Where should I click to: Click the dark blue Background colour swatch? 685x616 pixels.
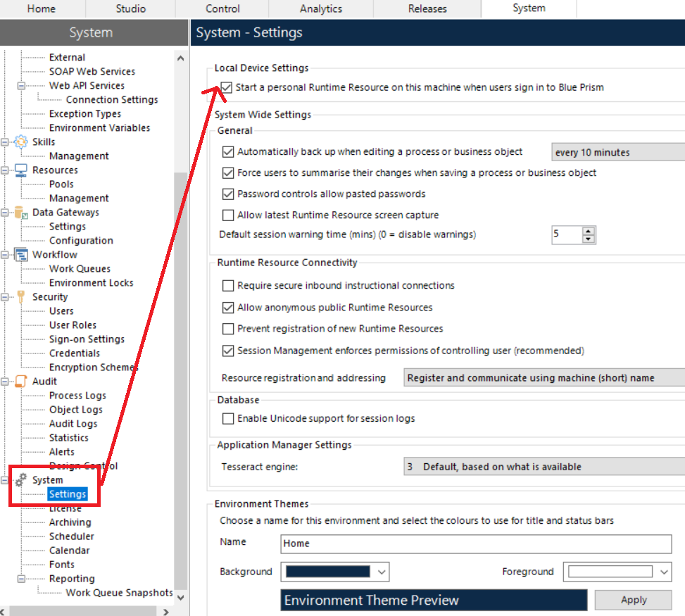point(327,572)
